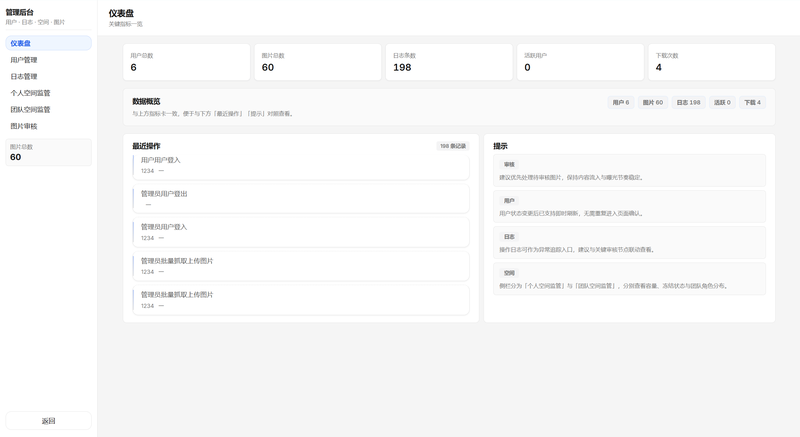This screenshot has width=800, height=437.
Task: Open the top-row 图片总数 stat card
Action: coord(318,62)
